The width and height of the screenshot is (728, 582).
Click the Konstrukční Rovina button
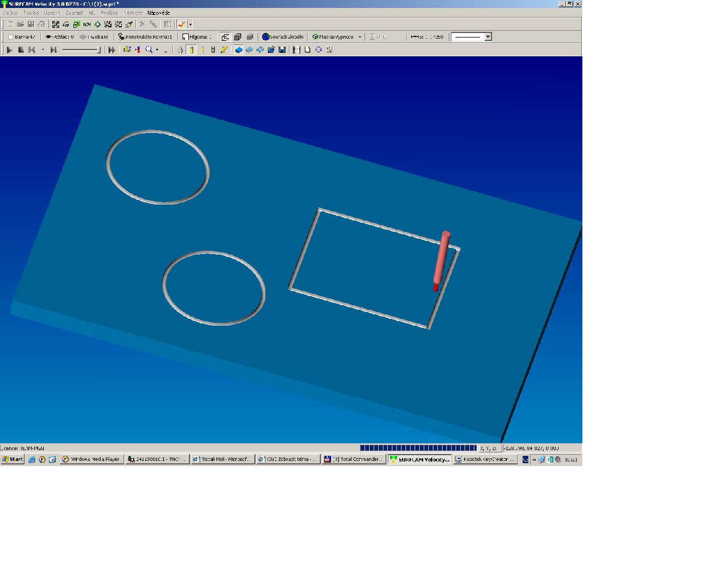coord(145,37)
